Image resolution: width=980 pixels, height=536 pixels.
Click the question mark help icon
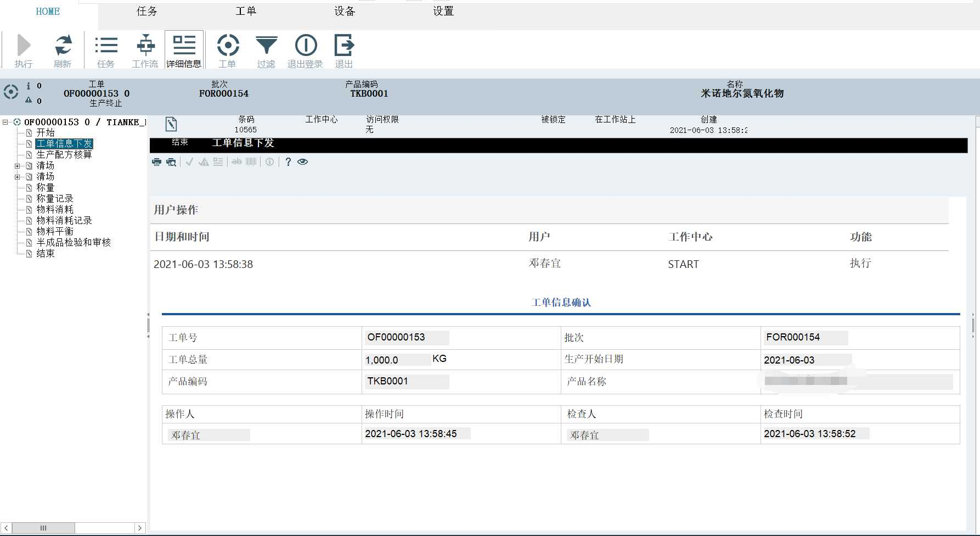tap(288, 162)
